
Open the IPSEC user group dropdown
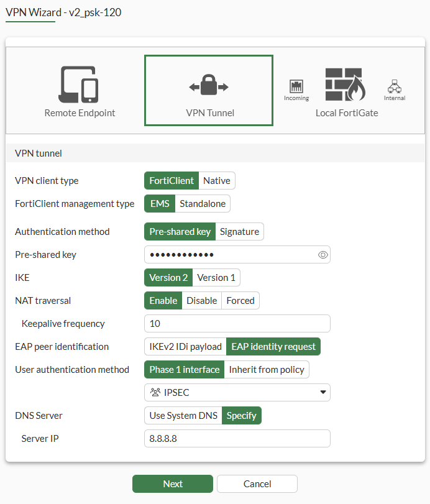(237, 393)
